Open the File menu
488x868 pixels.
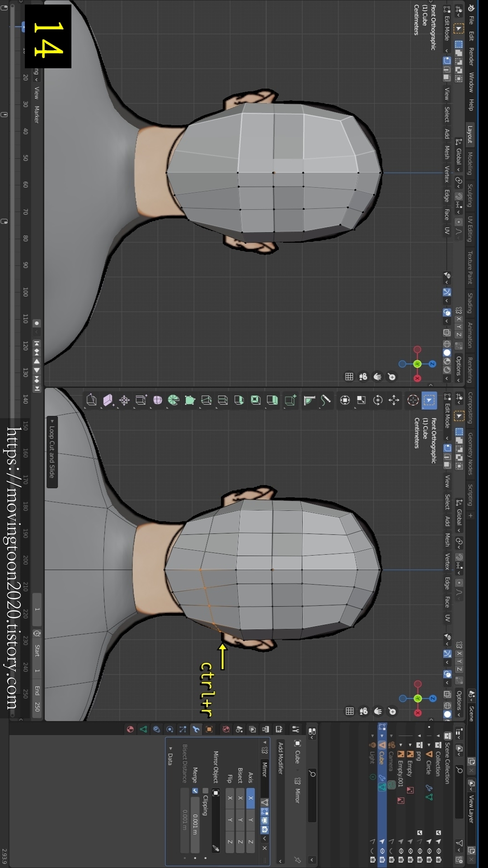471,20
